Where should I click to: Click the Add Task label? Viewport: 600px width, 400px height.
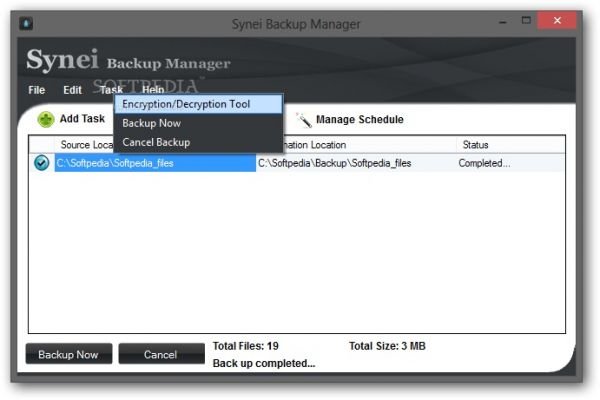pos(82,119)
